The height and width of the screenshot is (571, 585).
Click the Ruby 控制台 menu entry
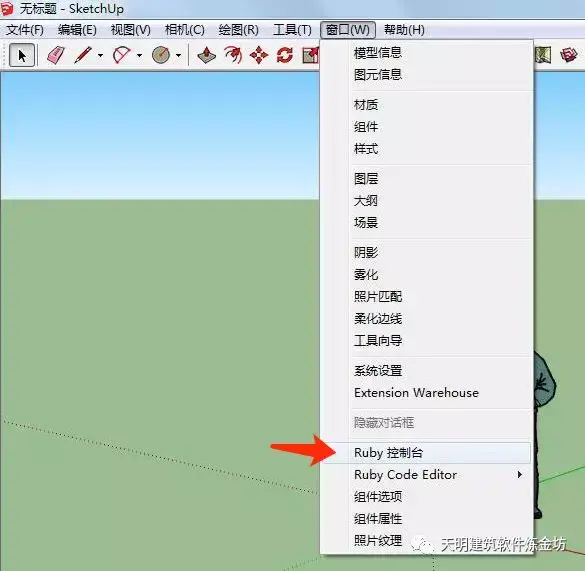pyautogui.click(x=426, y=453)
